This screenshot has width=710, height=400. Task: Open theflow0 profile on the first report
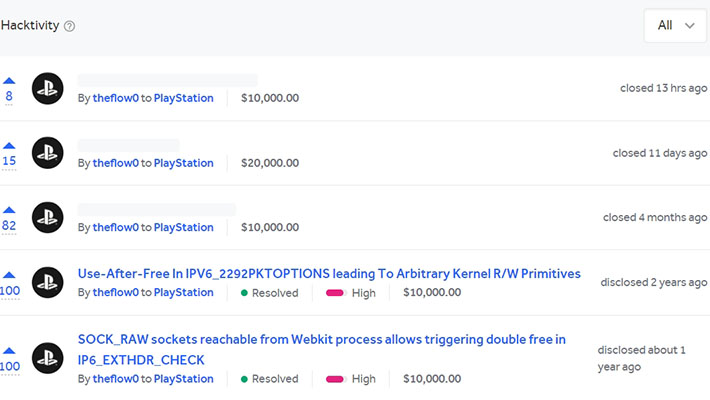click(x=115, y=98)
